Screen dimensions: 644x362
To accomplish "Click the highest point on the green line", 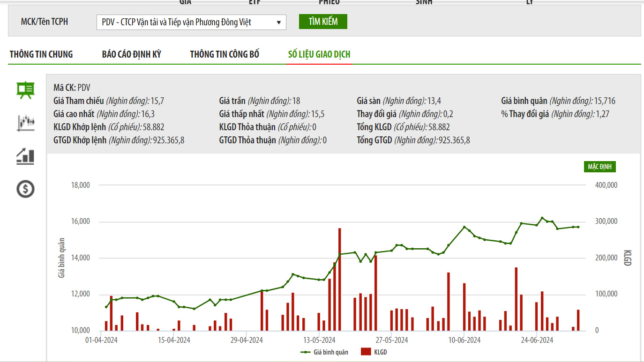I will 542,218.
